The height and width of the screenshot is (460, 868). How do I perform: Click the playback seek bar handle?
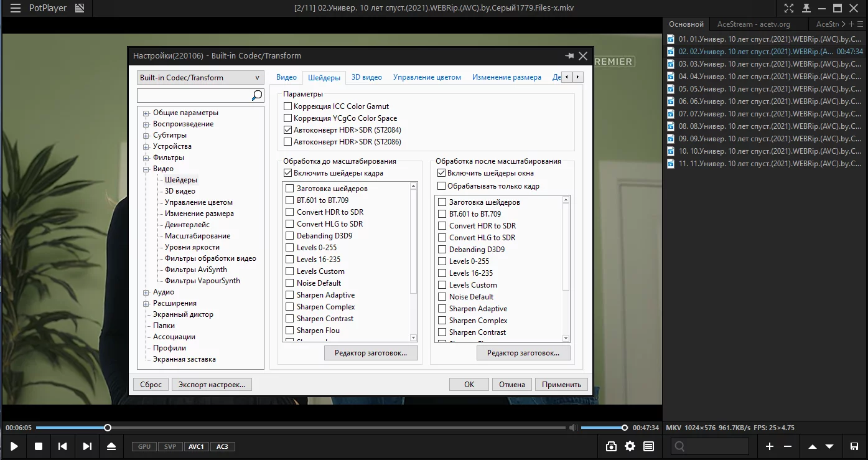(108, 428)
